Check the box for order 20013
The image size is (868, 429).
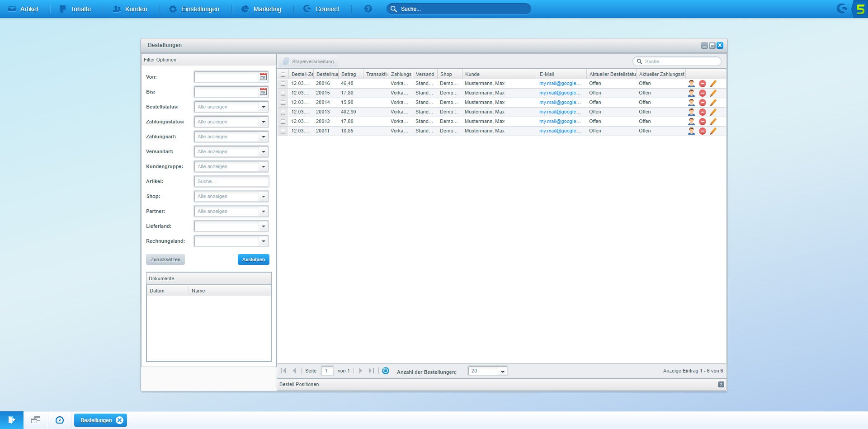click(283, 112)
